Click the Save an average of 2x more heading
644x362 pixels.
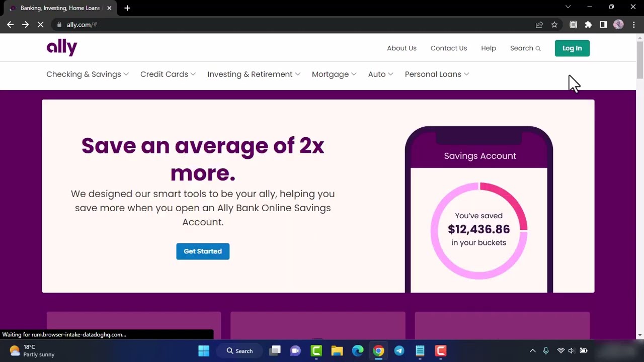pyautogui.click(x=203, y=159)
